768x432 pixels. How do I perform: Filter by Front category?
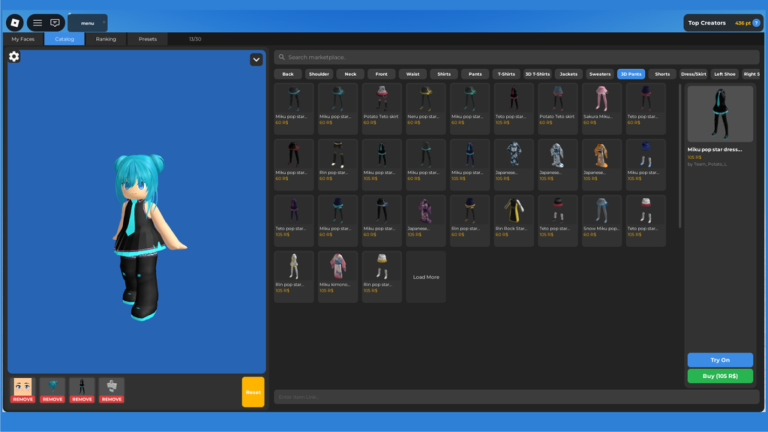(x=382, y=74)
